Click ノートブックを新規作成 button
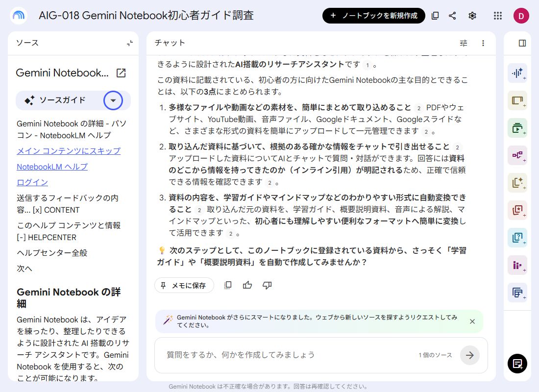This screenshot has height=392, width=539. coord(374,16)
